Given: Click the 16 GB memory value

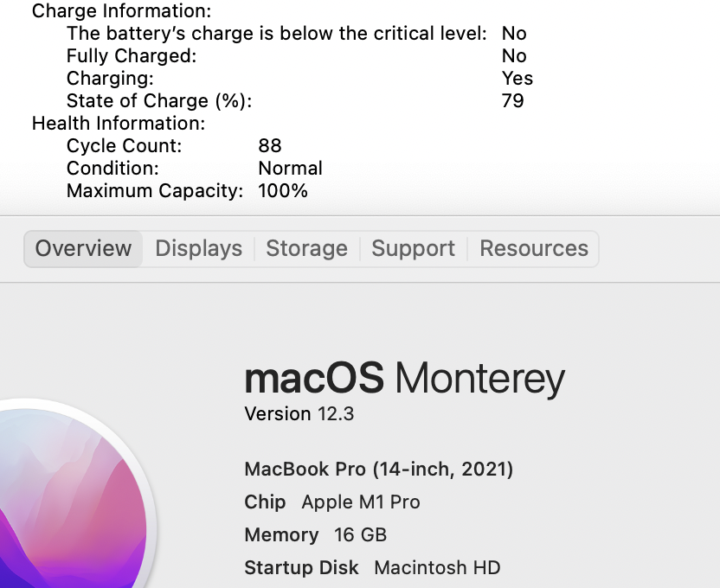Looking at the screenshot, I should tap(360, 535).
